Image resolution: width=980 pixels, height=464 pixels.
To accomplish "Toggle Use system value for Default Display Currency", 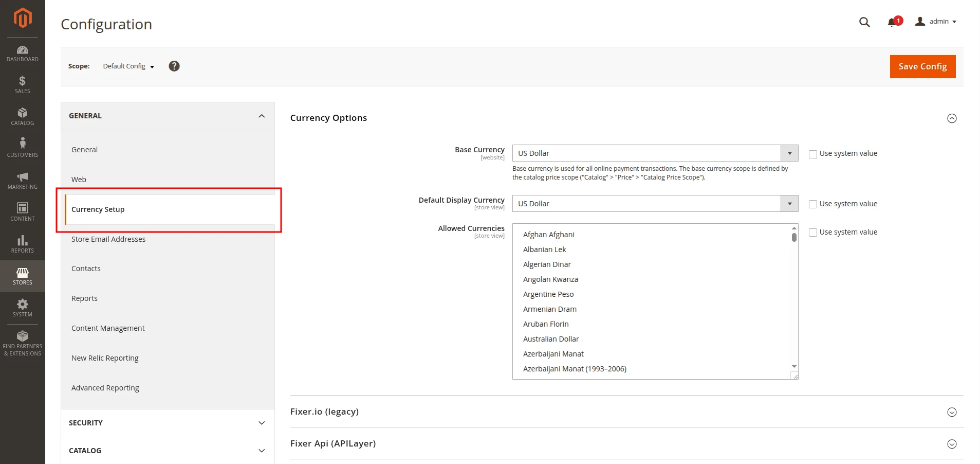I will 813,204.
